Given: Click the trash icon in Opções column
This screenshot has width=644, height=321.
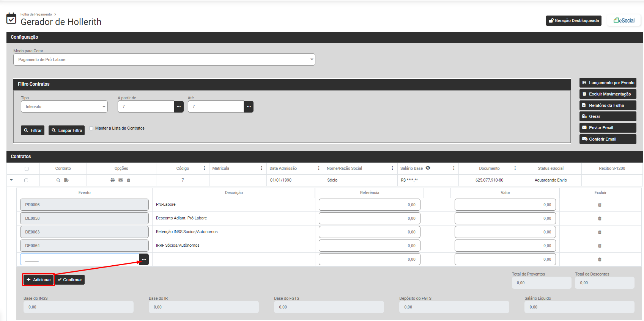Looking at the screenshot, I should pyautogui.click(x=129, y=180).
